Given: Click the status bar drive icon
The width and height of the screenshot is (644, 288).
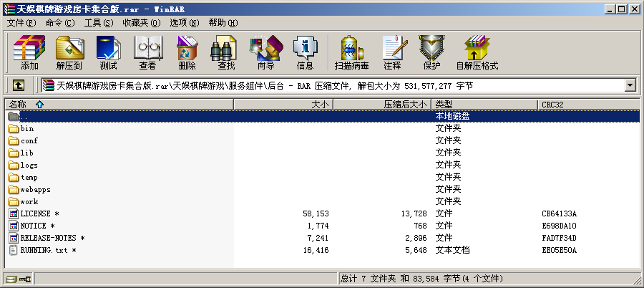Looking at the screenshot, I should 11,279.
